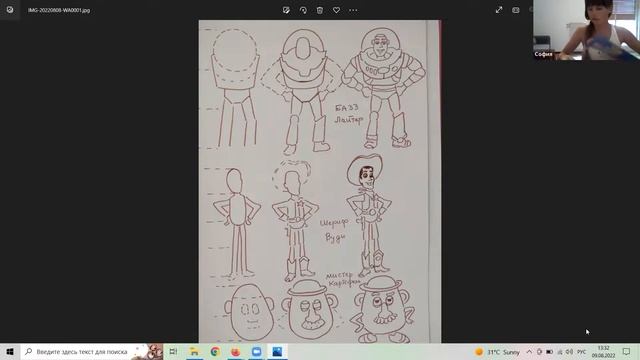Open the Windows Start menu

[x=10, y=351]
